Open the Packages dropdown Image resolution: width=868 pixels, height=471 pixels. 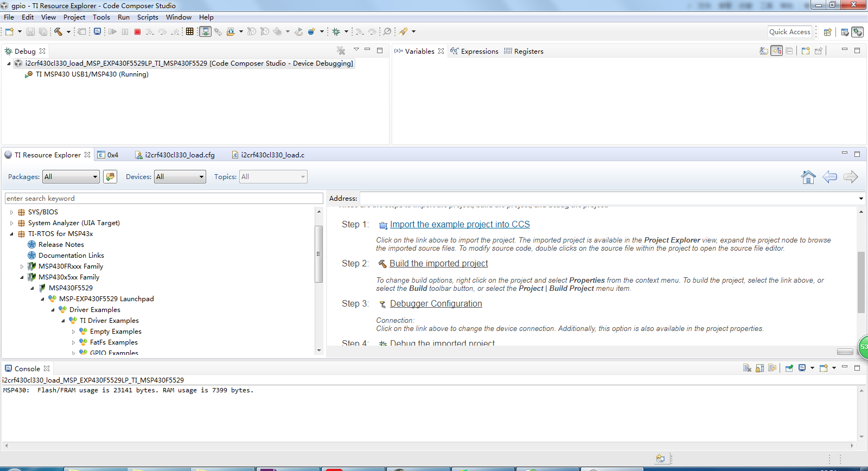[71, 177]
